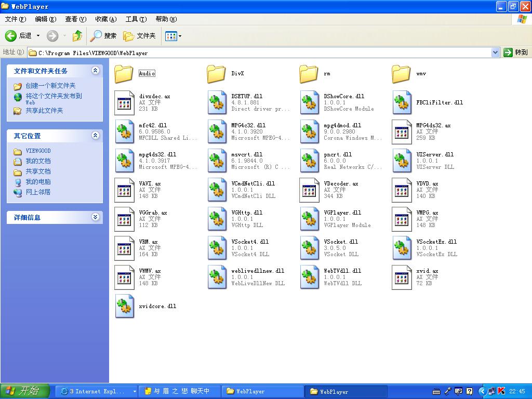Select the WebTVdll.dll file icon
Viewport: 532px width, 399px height.
310,277
